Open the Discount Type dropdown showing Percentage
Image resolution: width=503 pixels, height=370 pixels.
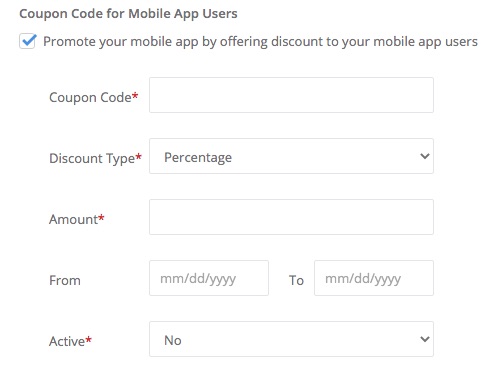pyautogui.click(x=291, y=156)
